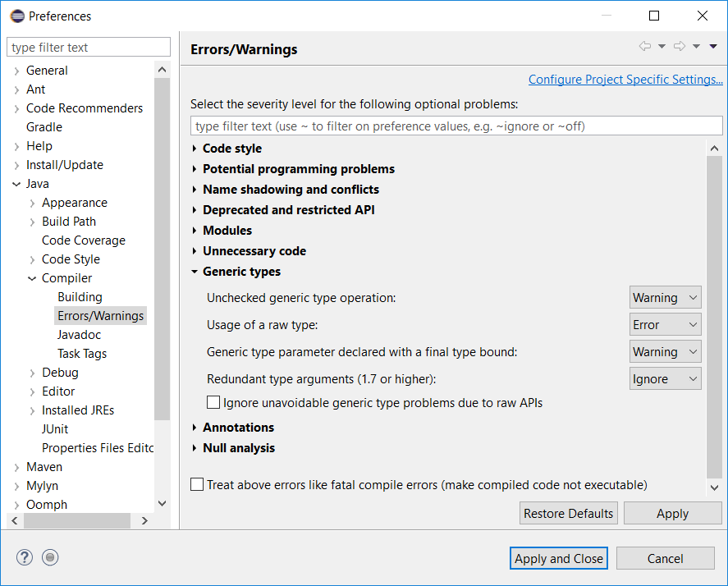The height and width of the screenshot is (586, 728).
Task: Click Apply and Close button
Action: pyautogui.click(x=559, y=558)
